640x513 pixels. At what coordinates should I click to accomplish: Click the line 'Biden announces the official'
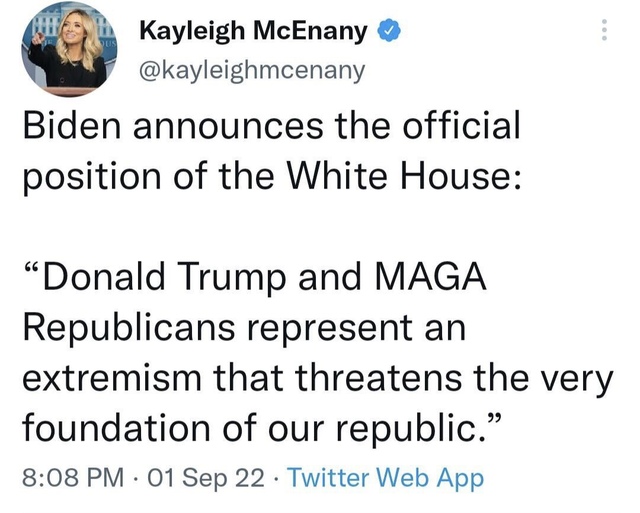click(x=271, y=125)
